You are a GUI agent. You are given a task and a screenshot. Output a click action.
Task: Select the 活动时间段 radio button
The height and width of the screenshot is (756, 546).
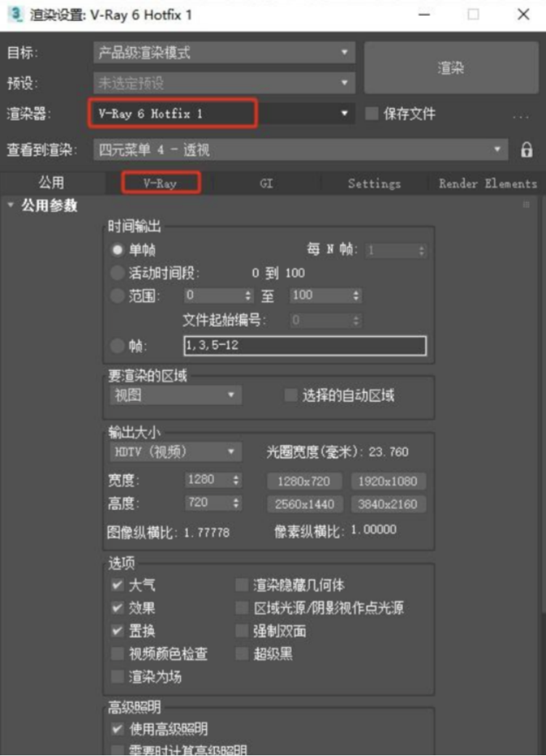point(117,273)
